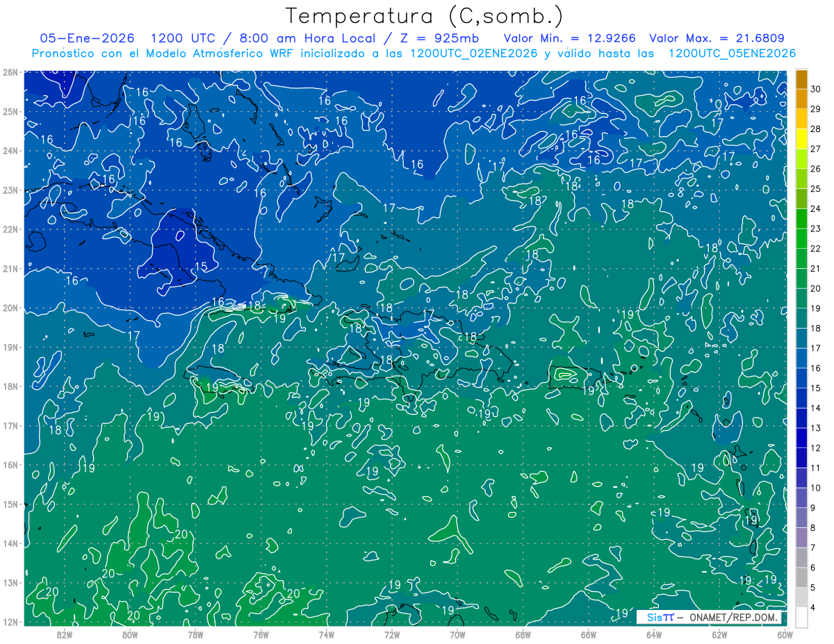Click the "Valor Min. = 12.9266" text
This screenshot has height=644, width=834.
pyautogui.click(x=569, y=38)
